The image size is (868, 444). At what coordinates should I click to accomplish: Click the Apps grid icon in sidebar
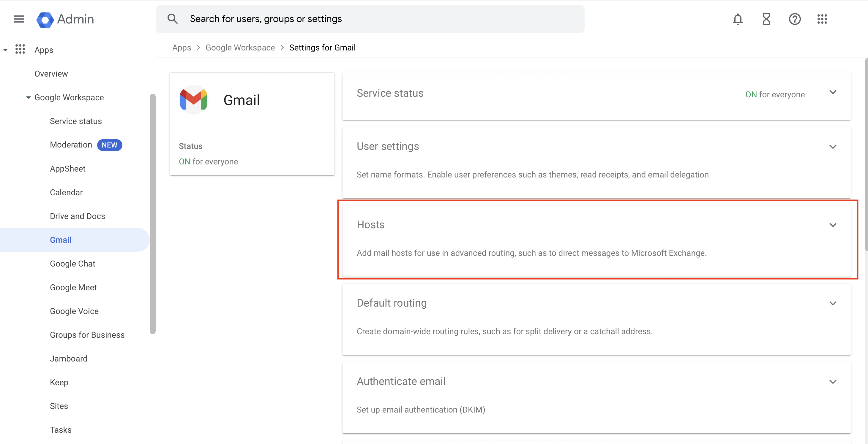[x=20, y=50]
